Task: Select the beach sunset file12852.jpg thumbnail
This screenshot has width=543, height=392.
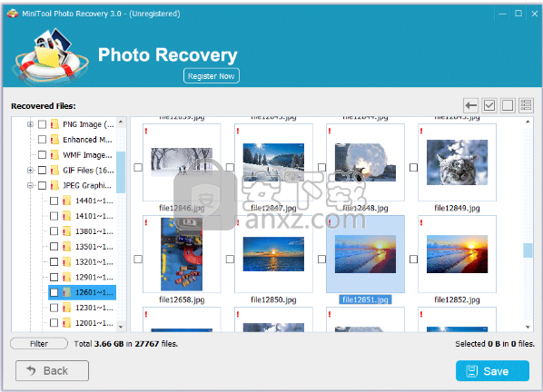Action: (x=457, y=254)
